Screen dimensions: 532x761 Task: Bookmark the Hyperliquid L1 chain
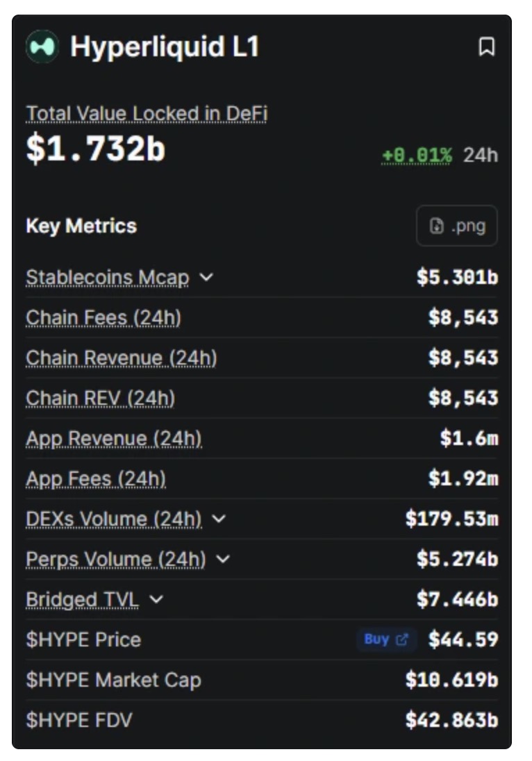point(487,47)
